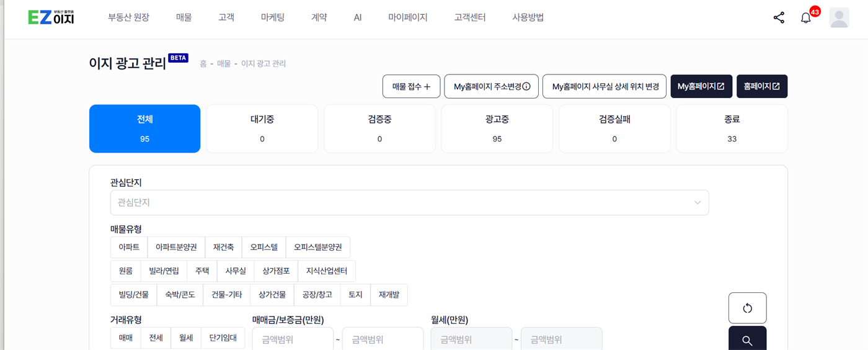
Task: Select the 검증실패 status tab
Action: click(614, 128)
